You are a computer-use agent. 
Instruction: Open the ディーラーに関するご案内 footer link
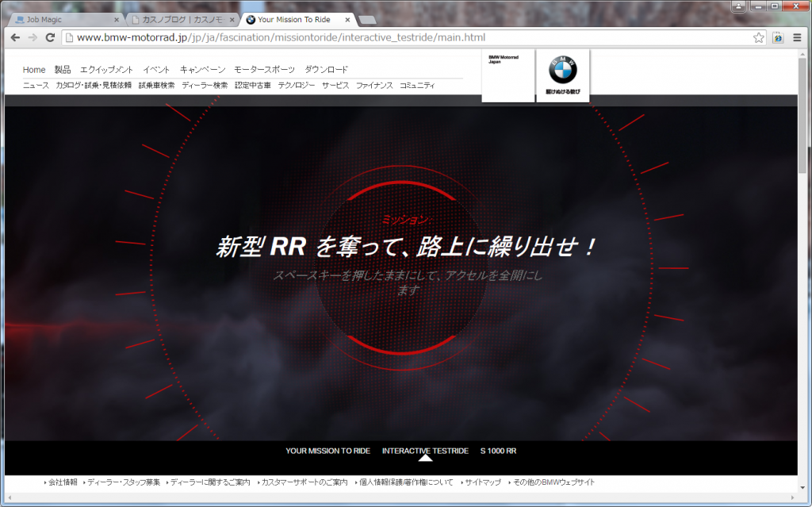click(210, 482)
